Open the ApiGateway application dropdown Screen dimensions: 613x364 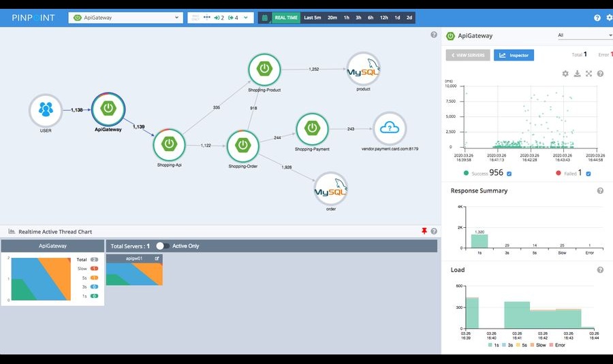(x=125, y=18)
